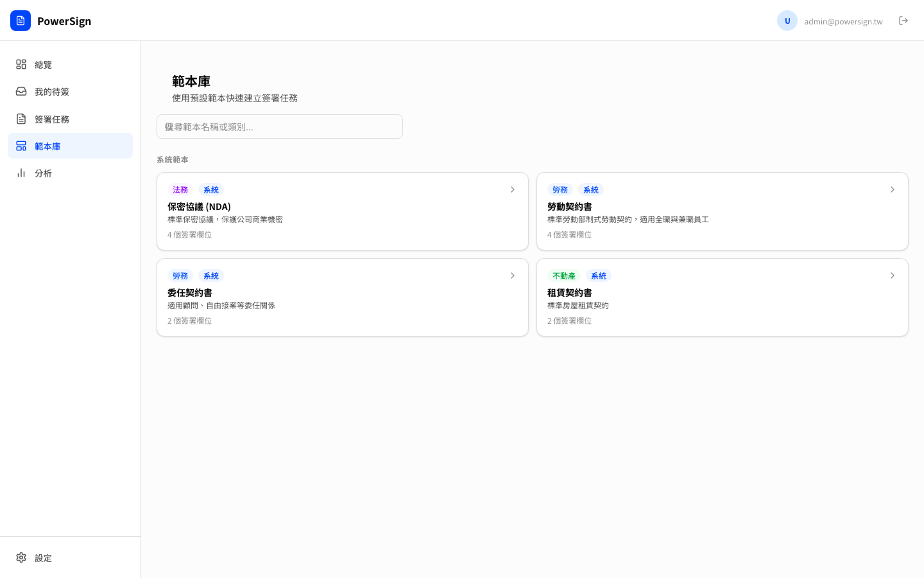Switch to the 我的待簽 section
The width and height of the screenshot is (924, 578).
point(52,91)
